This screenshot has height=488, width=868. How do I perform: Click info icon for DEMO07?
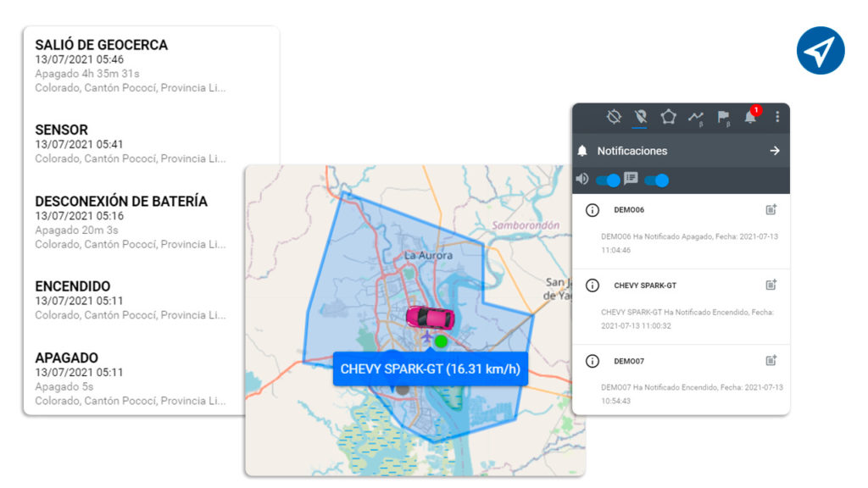(593, 361)
